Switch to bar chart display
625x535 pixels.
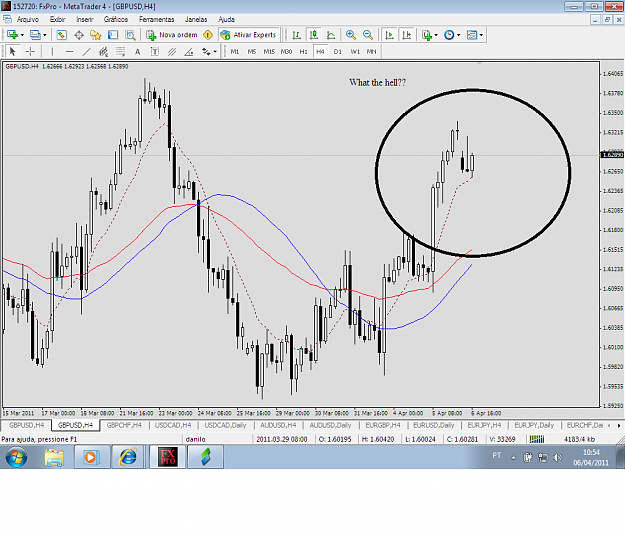(x=296, y=35)
